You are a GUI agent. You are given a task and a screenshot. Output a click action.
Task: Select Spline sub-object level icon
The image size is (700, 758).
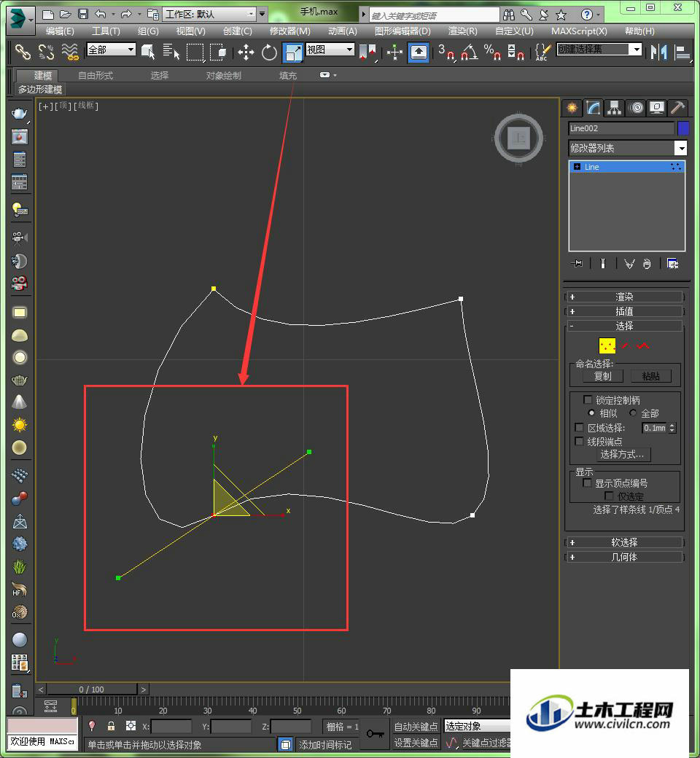(643, 345)
